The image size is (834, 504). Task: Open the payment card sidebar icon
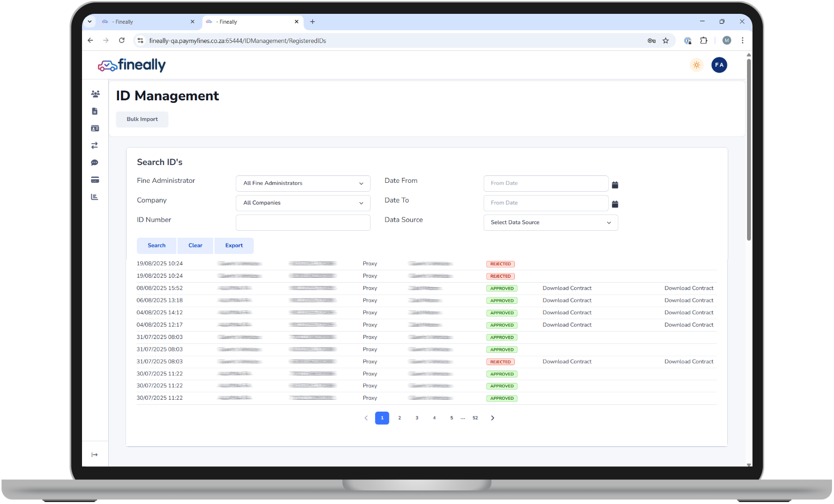[95, 179]
